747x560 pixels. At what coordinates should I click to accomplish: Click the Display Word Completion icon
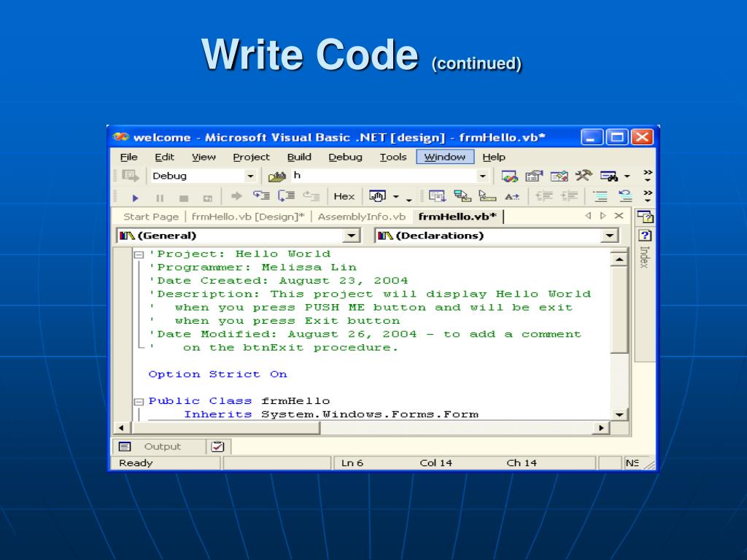(x=512, y=196)
